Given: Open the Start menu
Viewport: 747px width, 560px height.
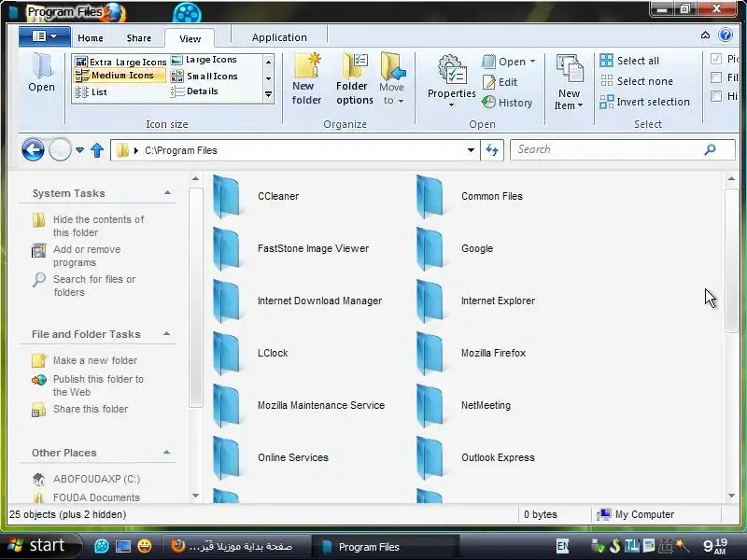Looking at the screenshot, I should point(40,546).
